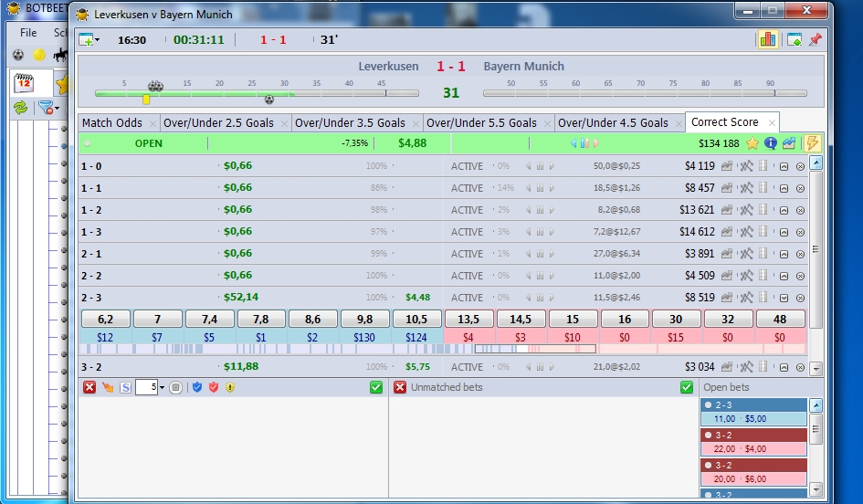Click the blue shield icon
Viewport: 863px width, 504px height.
coord(197,387)
